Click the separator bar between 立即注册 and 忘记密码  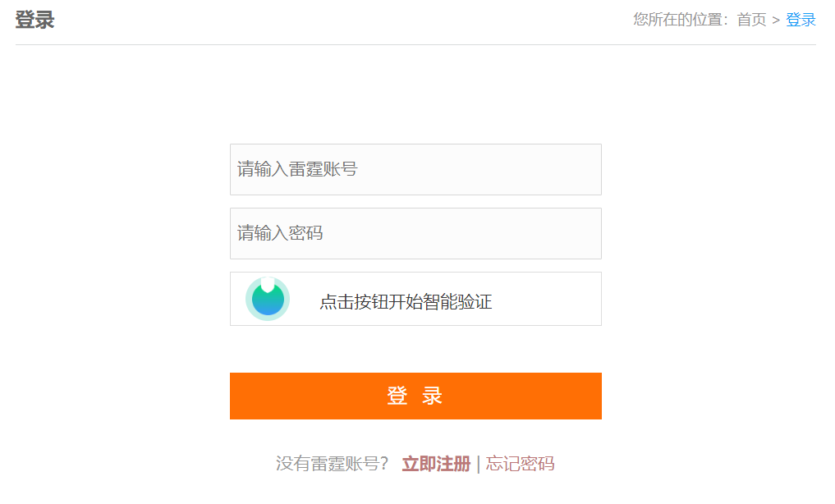tap(478, 464)
